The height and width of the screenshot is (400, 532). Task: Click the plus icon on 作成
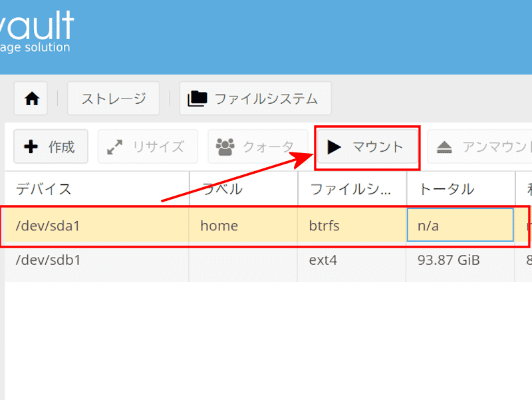31,146
